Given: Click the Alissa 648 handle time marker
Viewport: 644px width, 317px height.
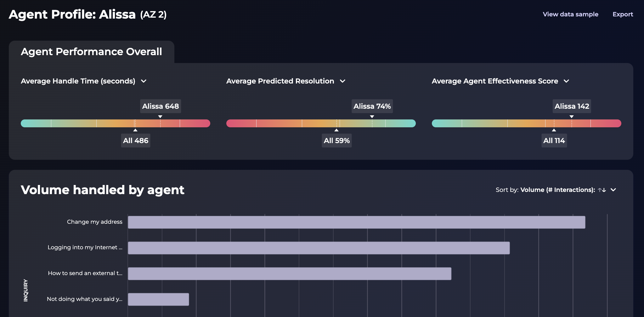Looking at the screenshot, I should pyautogui.click(x=161, y=106).
